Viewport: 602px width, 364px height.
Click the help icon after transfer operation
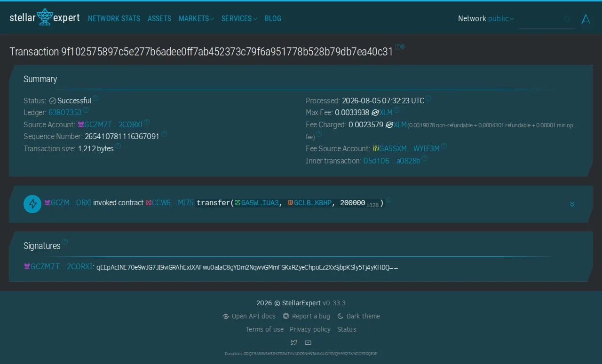click(389, 200)
